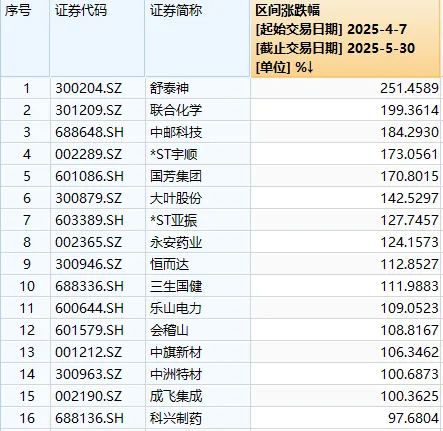Image resolution: width=443 pixels, height=431 pixels.
Task: Select the 109.0523 value for 乐山电力
Action: [409, 308]
